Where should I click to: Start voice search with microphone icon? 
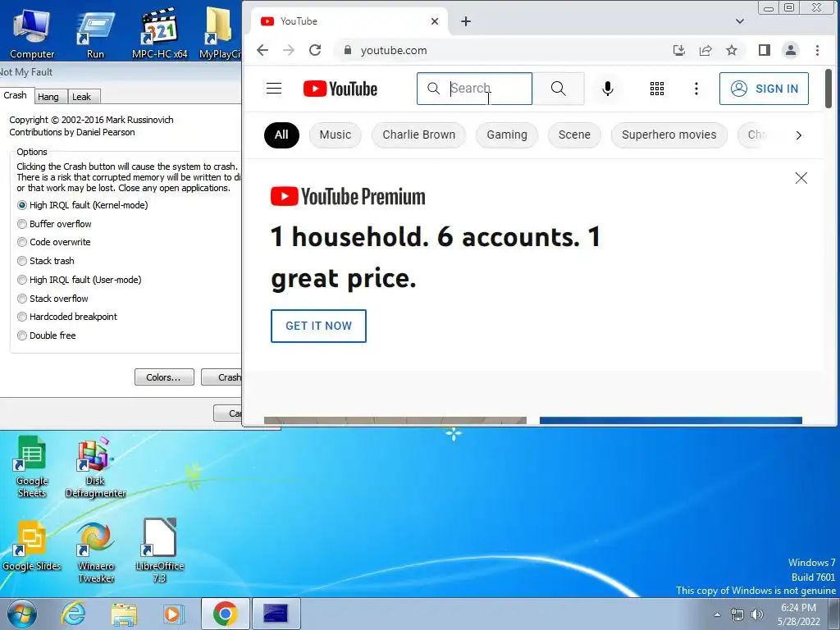pyautogui.click(x=608, y=89)
